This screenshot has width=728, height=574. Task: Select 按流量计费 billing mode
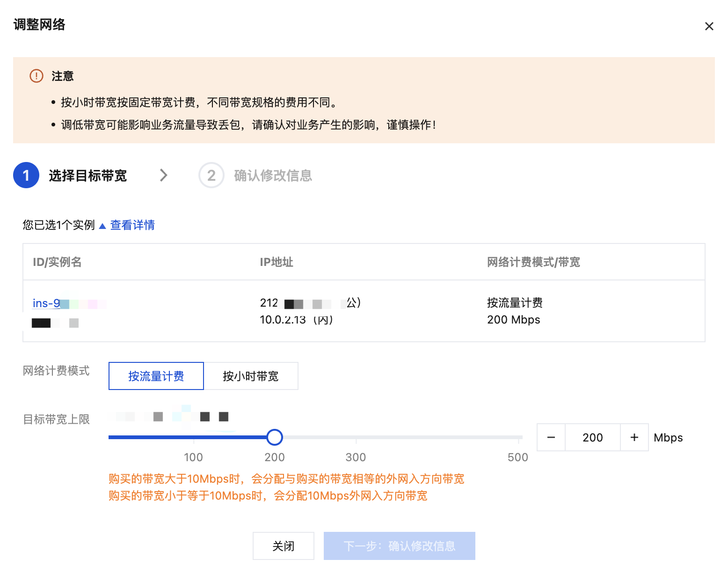pos(156,376)
